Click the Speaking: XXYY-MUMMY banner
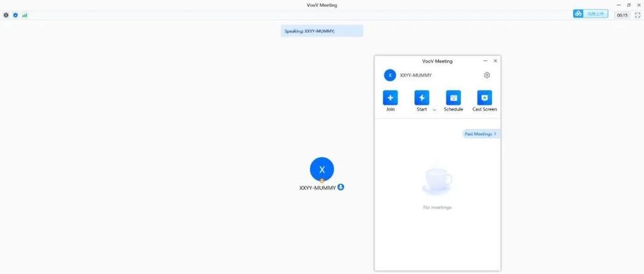 pos(322,31)
